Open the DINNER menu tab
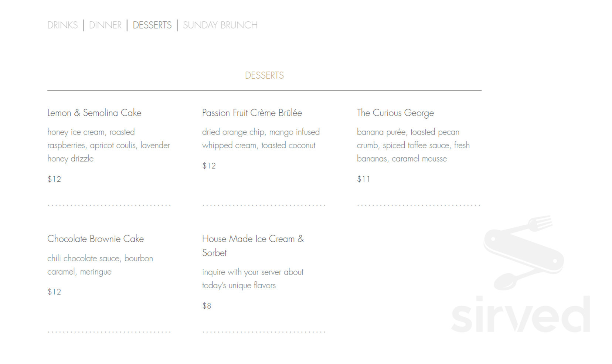The height and width of the screenshot is (364, 612). click(105, 25)
